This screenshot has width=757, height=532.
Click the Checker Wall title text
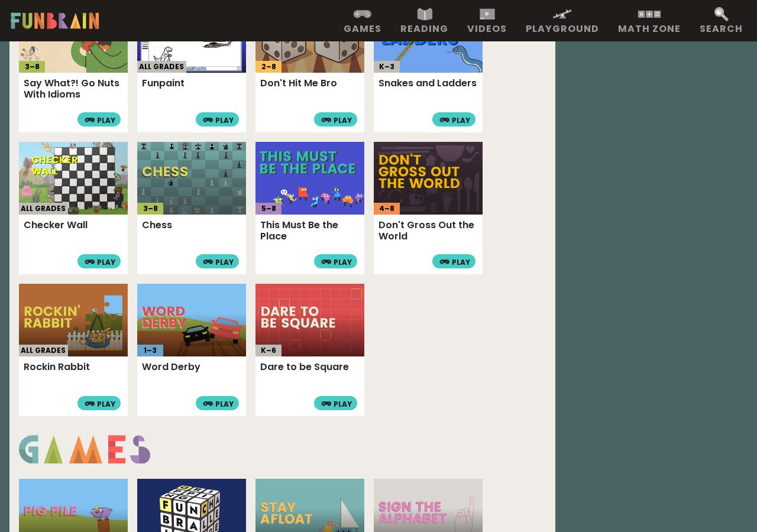click(x=56, y=225)
